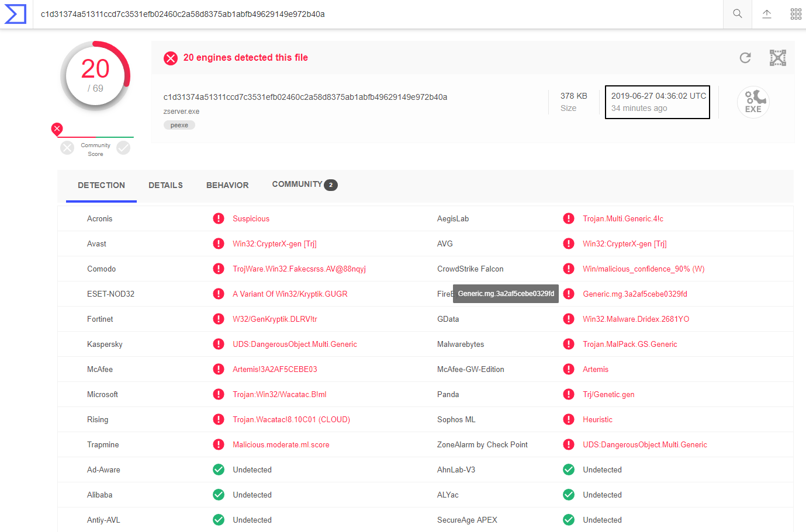Select the ESET-NOD32 Kryptik.GUGR result

(290, 294)
